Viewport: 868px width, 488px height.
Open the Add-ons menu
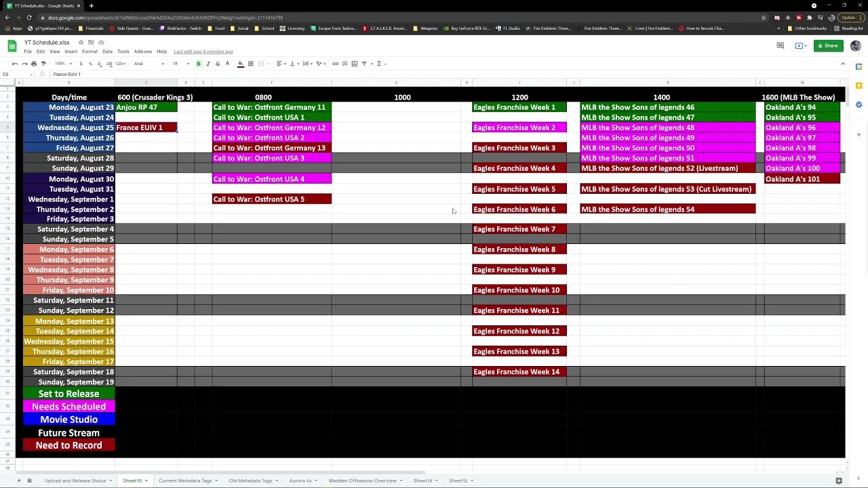click(x=143, y=52)
